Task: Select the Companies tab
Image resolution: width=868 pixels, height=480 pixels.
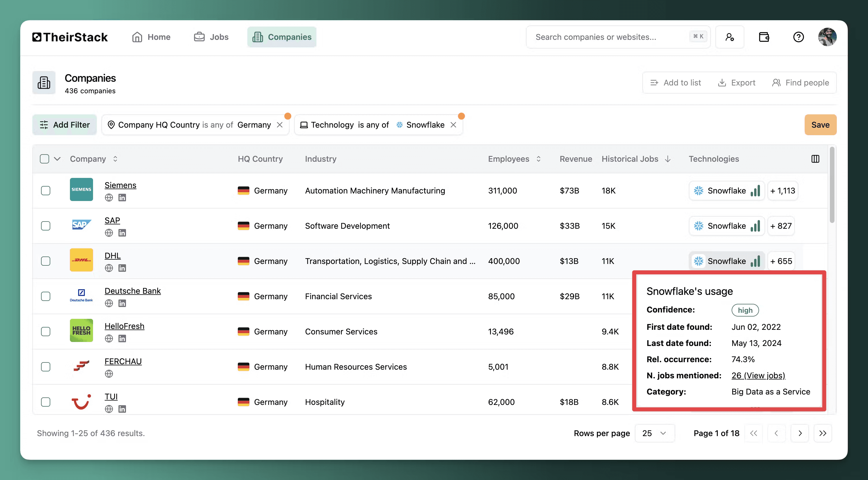Action: coord(282,37)
